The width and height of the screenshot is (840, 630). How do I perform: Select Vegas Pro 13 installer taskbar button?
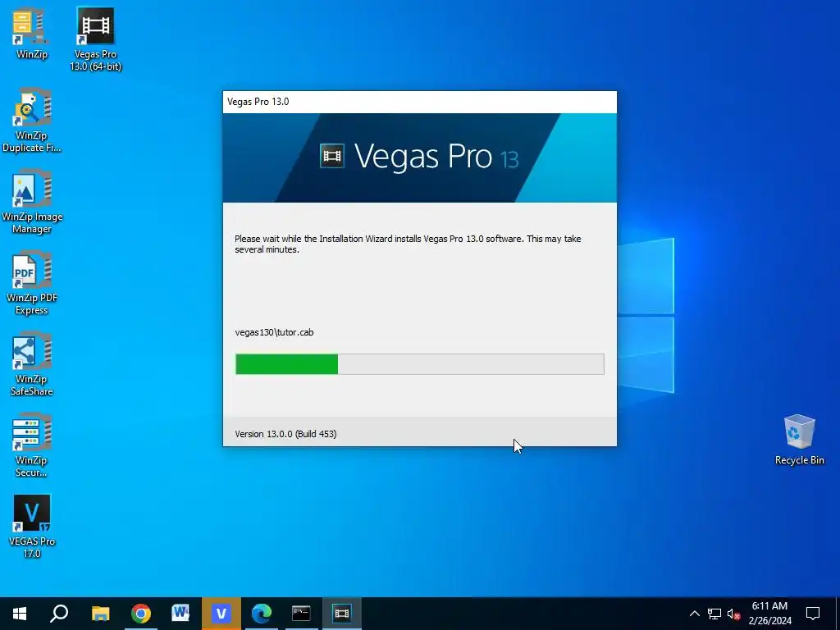point(342,614)
